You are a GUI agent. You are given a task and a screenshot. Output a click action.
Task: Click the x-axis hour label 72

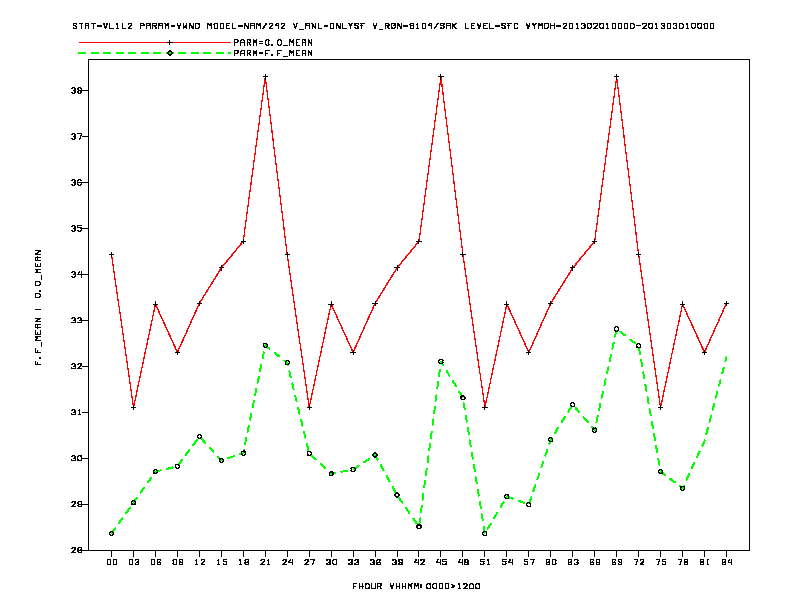[x=638, y=562]
